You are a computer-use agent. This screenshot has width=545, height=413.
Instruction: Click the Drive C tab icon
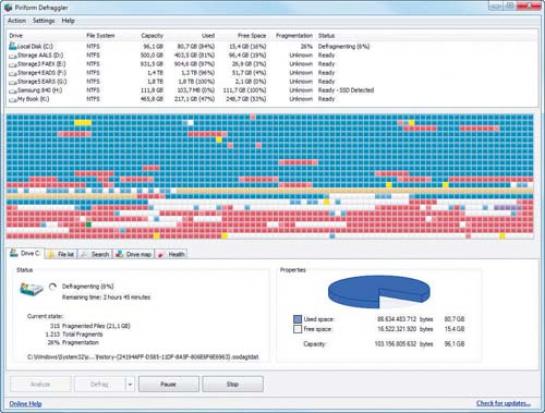click(14, 252)
